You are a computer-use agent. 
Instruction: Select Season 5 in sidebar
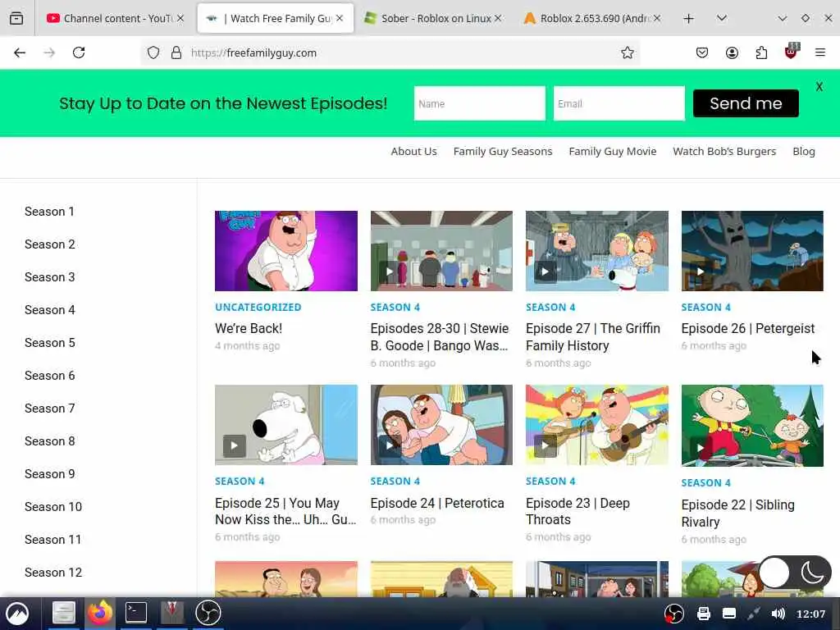point(50,343)
